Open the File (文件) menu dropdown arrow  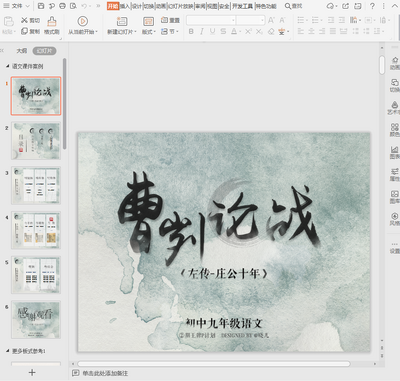tap(27, 6)
